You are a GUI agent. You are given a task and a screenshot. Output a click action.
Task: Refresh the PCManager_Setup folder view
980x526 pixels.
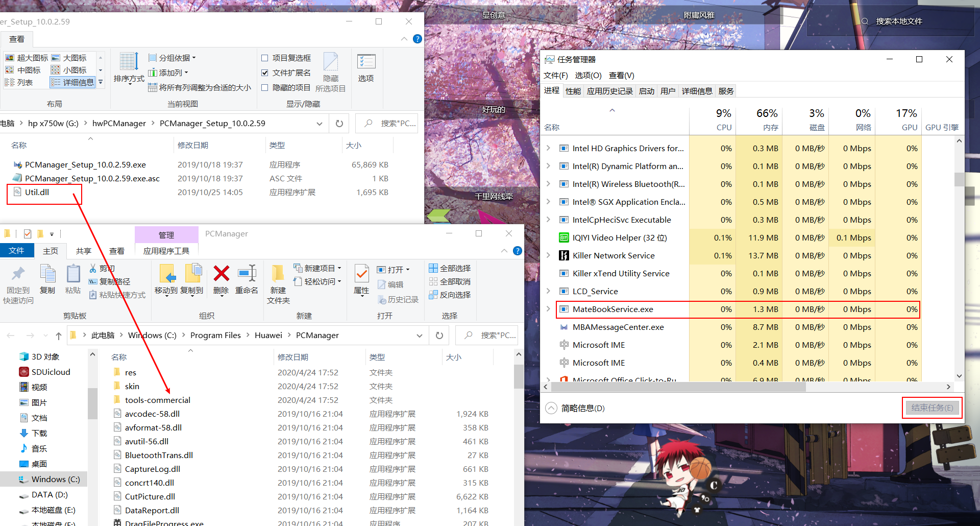[x=339, y=124]
